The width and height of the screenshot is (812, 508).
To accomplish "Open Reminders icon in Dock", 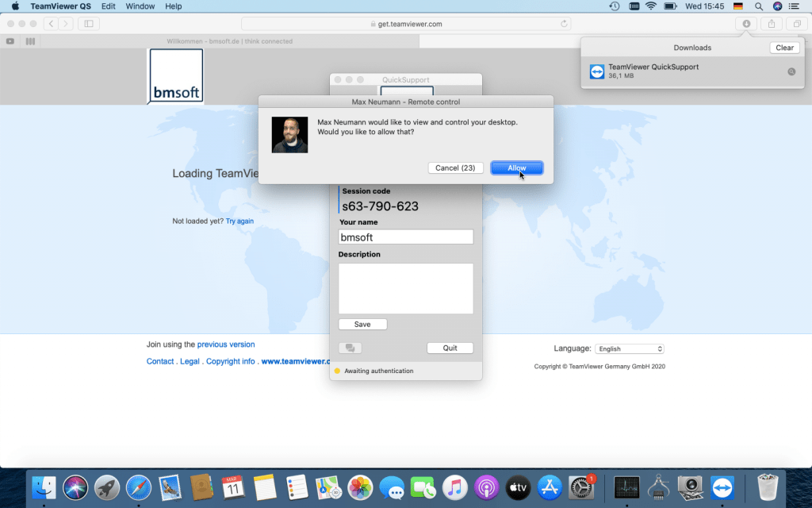I will (297, 488).
